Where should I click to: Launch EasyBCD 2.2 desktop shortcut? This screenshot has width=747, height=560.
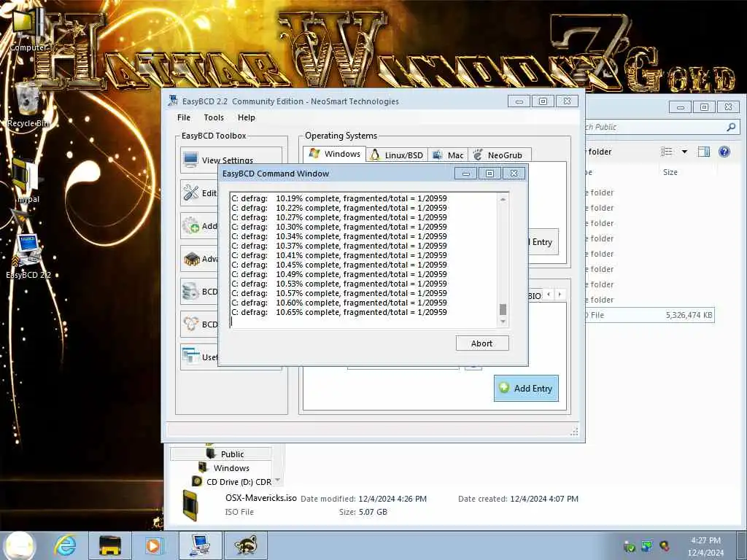[x=28, y=256]
